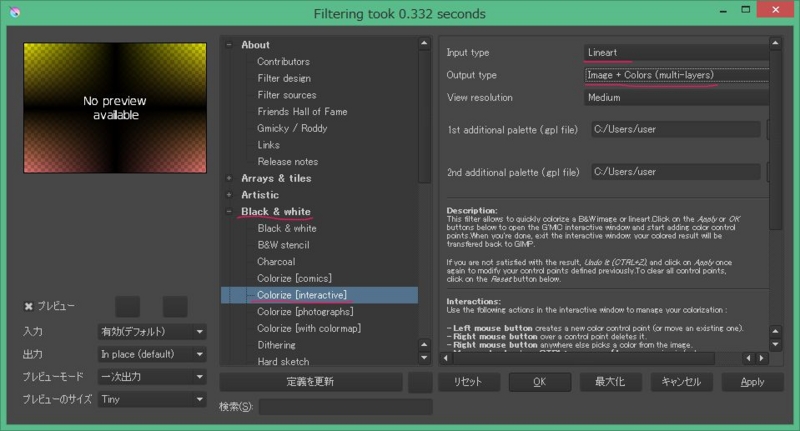Select the Dithering filter

pos(276,345)
